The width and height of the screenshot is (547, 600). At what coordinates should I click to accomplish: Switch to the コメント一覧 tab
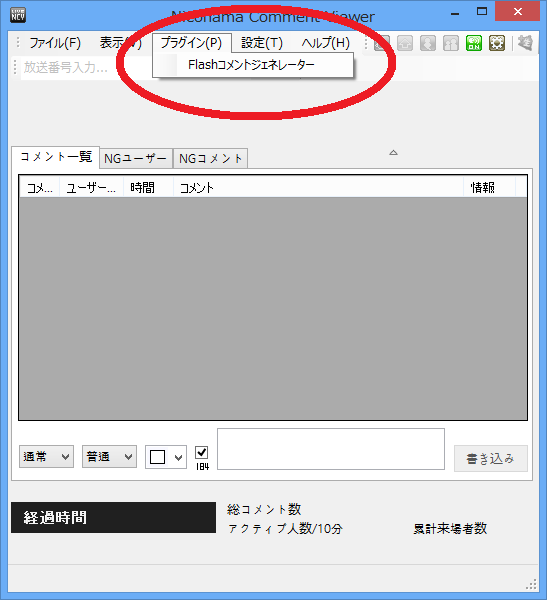coord(56,157)
